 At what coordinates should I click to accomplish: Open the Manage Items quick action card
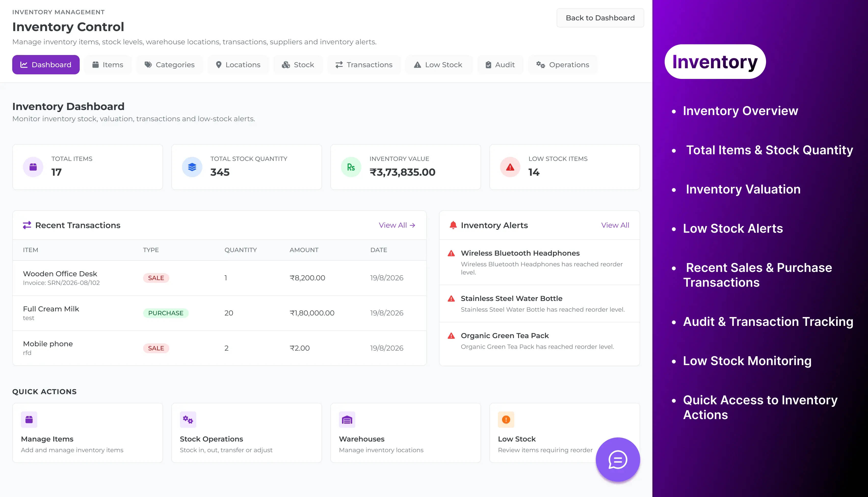pos(87,433)
